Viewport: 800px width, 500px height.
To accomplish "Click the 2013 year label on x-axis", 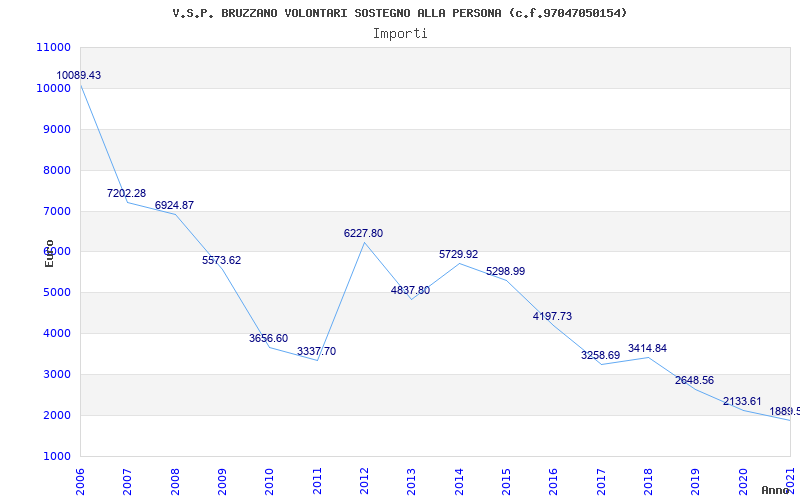I will coord(412,481).
